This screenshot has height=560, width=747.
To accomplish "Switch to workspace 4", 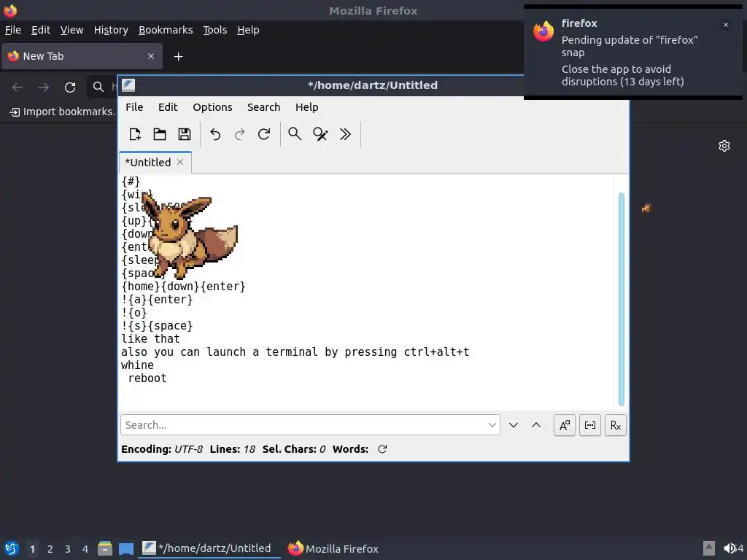I will coord(85,549).
